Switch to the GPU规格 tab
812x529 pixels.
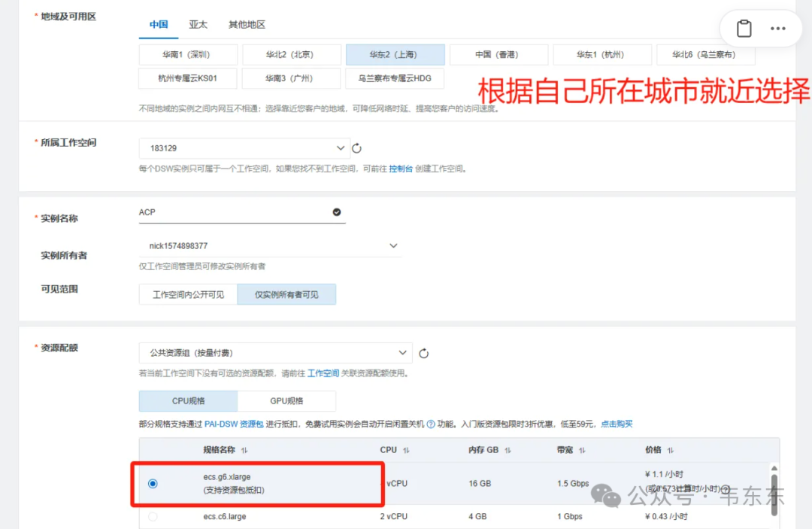tap(286, 401)
